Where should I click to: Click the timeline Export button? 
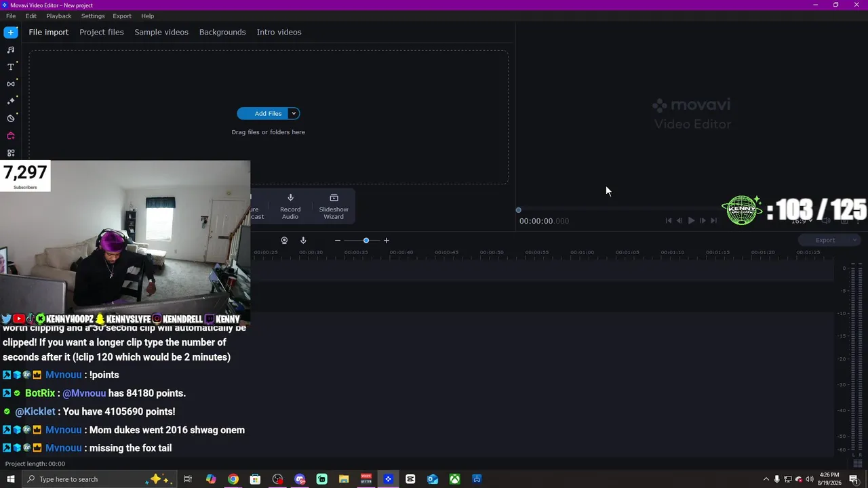point(825,240)
